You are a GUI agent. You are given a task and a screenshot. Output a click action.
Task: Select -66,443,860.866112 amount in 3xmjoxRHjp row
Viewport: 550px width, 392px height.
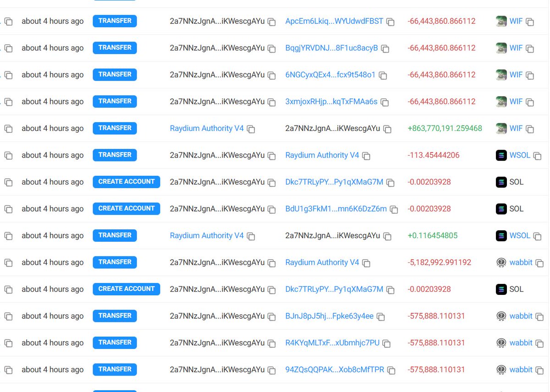coord(442,102)
